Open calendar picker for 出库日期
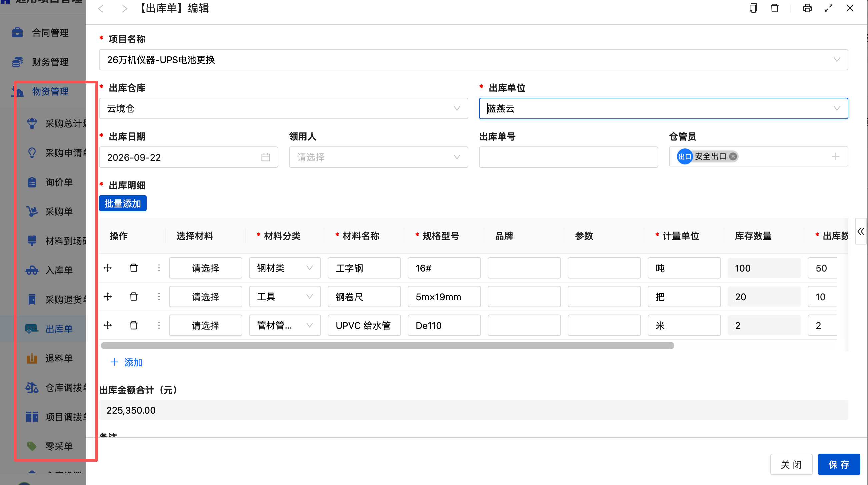This screenshot has width=868, height=485. 266,157
